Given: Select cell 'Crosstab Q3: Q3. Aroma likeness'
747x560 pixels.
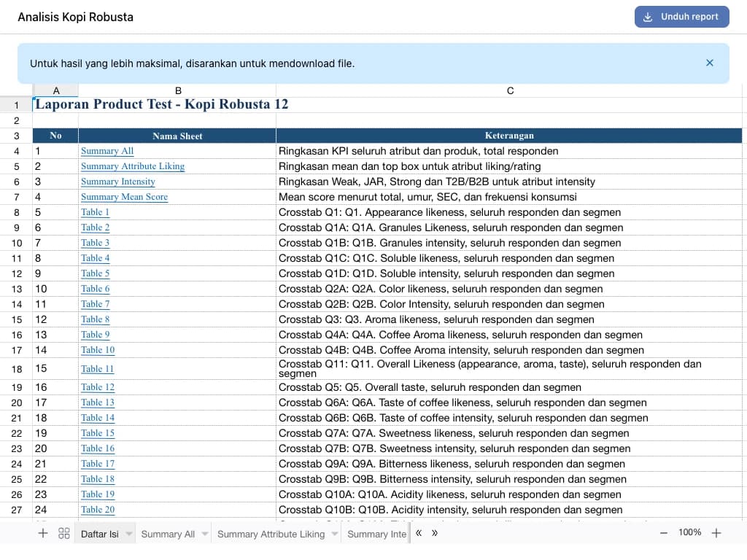Looking at the screenshot, I should [509, 319].
